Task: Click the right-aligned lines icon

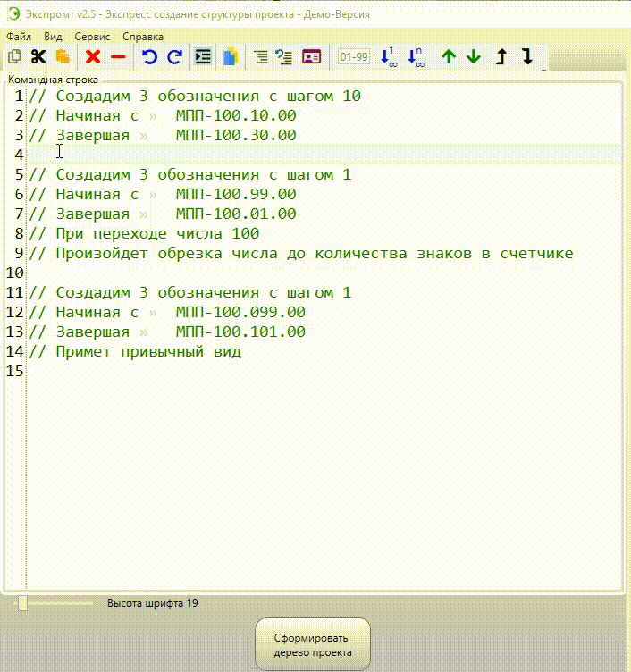Action: coord(261,56)
